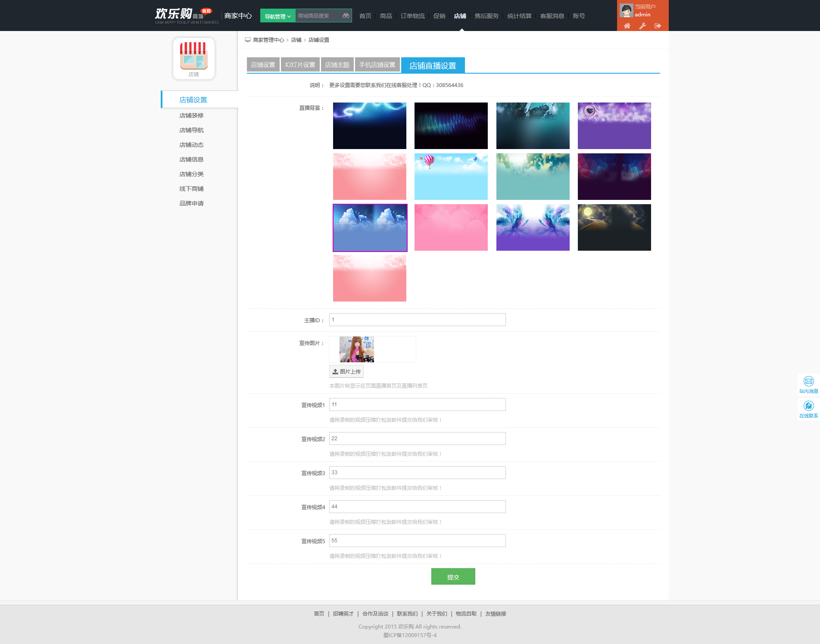
Task: Open 店铺 in top navigation
Action: tap(460, 16)
